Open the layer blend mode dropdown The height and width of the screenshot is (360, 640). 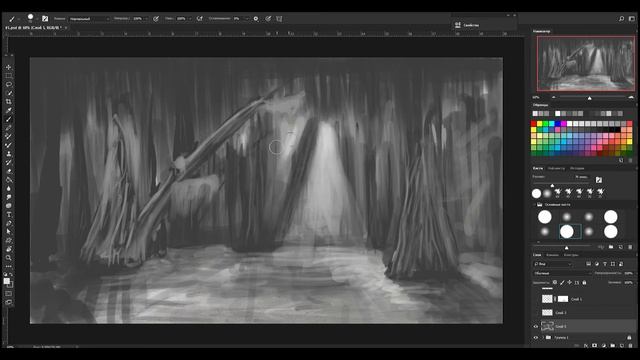pos(561,273)
